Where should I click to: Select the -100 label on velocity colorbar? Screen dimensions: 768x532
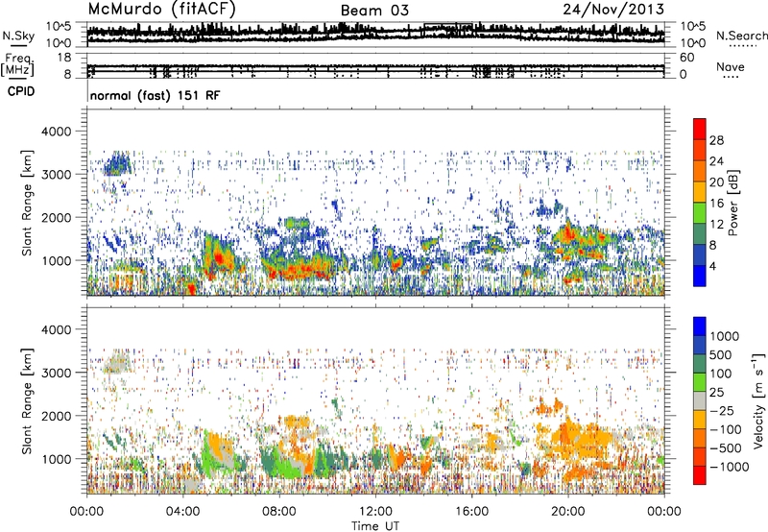coord(726,429)
